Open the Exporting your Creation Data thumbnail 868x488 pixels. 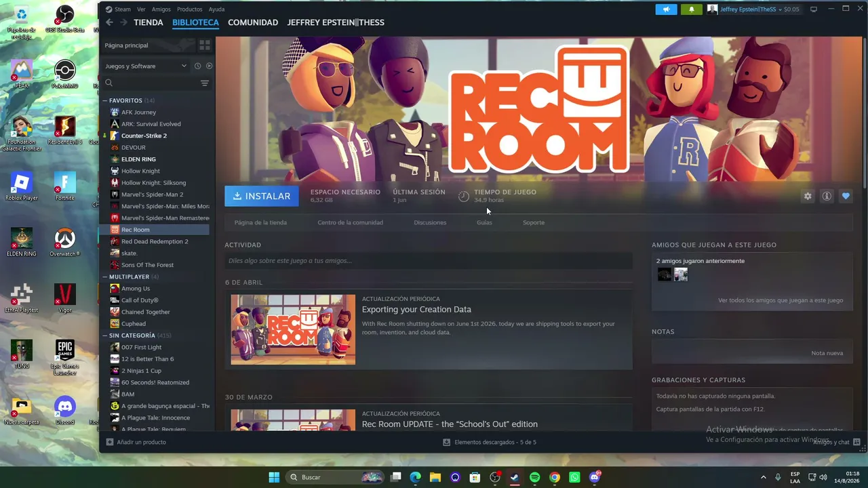pos(293,329)
